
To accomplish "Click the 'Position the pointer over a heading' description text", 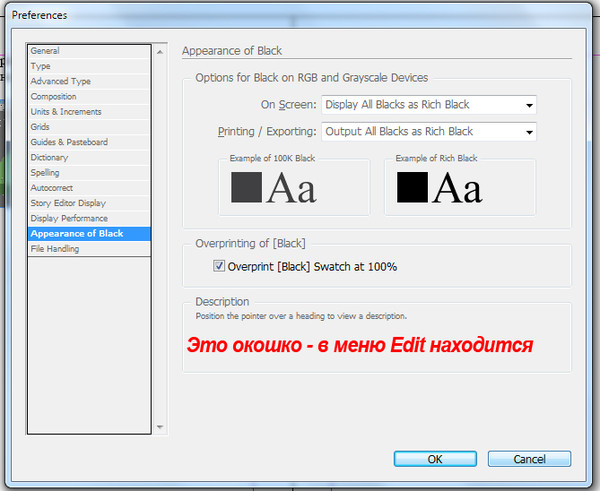I will click(x=301, y=316).
